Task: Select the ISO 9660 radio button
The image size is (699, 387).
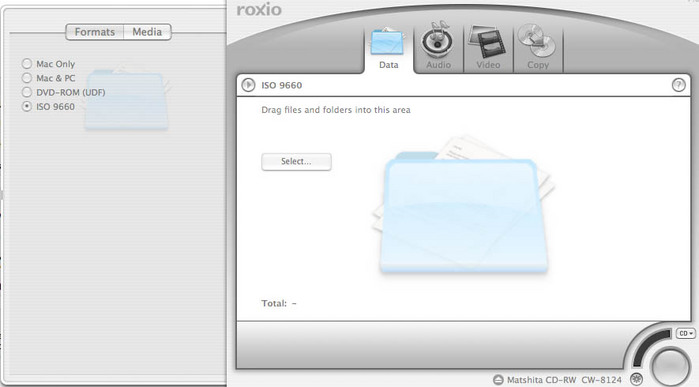Action: pos(27,107)
